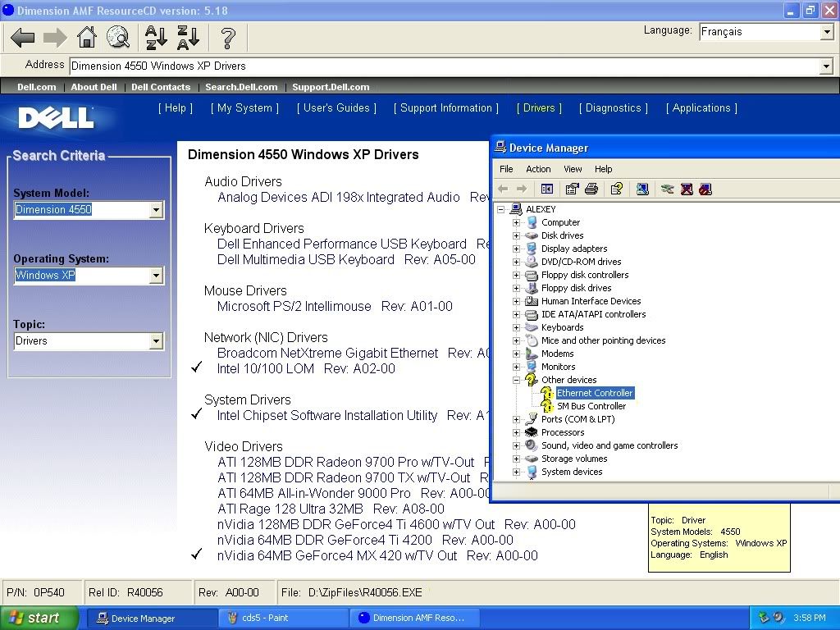This screenshot has width=840, height=630.
Task: Open help with the question mark icon
Action: click(228, 38)
